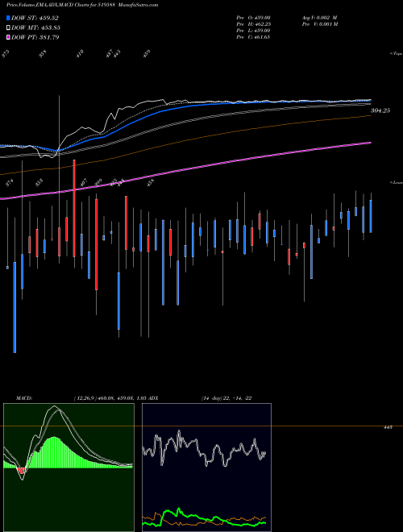Click the tallest red candlestick in the price chart
Screen dimensions: 403x532
pyautogui.click(x=74, y=208)
